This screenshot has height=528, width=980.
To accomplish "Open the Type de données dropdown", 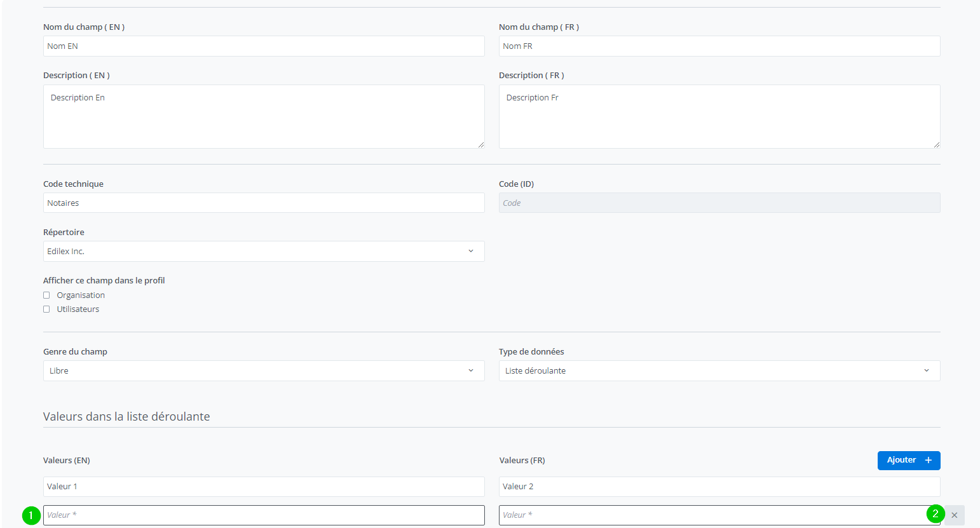I will click(719, 370).
